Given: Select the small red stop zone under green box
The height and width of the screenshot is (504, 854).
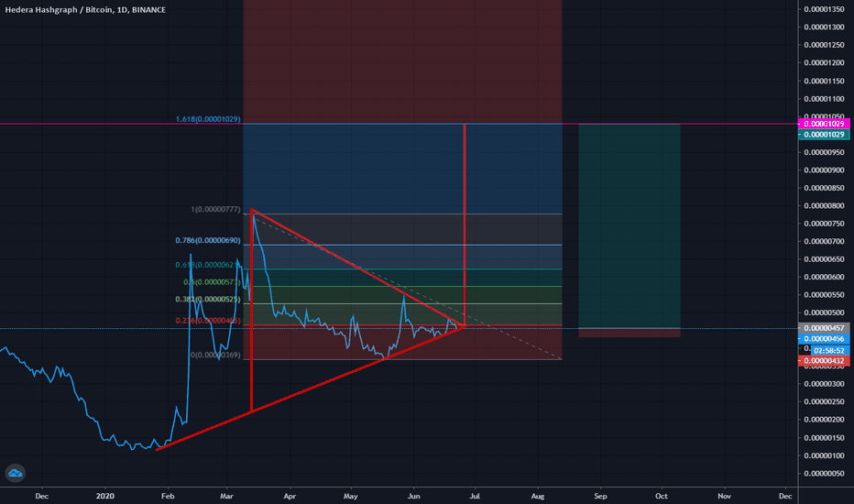Looking at the screenshot, I should coord(630,333).
